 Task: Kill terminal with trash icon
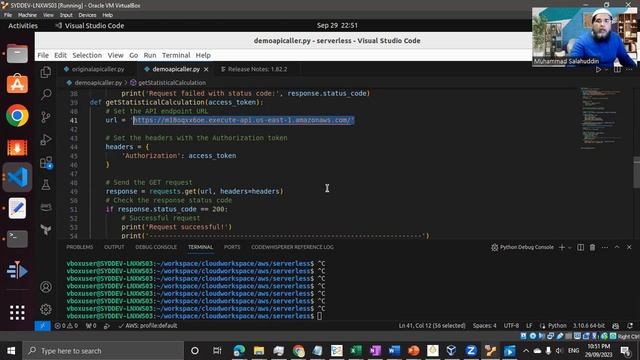click(x=592, y=247)
